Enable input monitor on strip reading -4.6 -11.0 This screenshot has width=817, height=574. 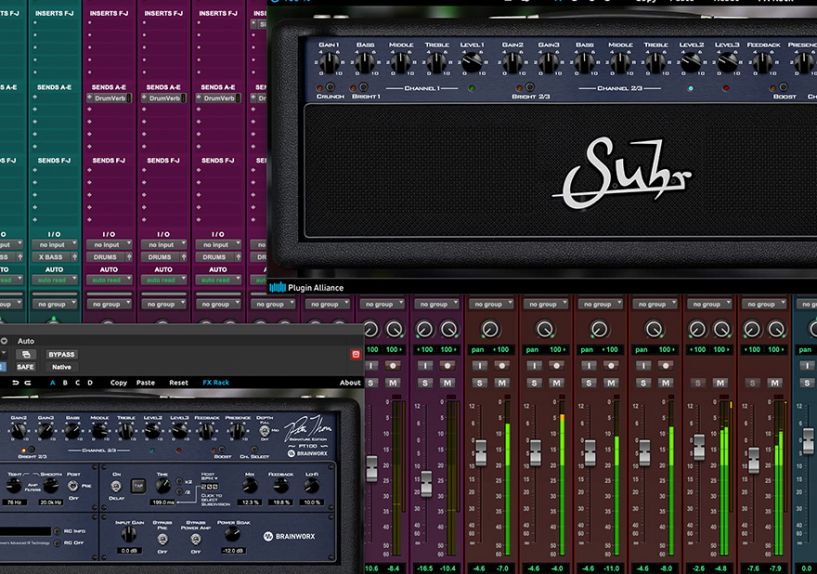(589, 366)
